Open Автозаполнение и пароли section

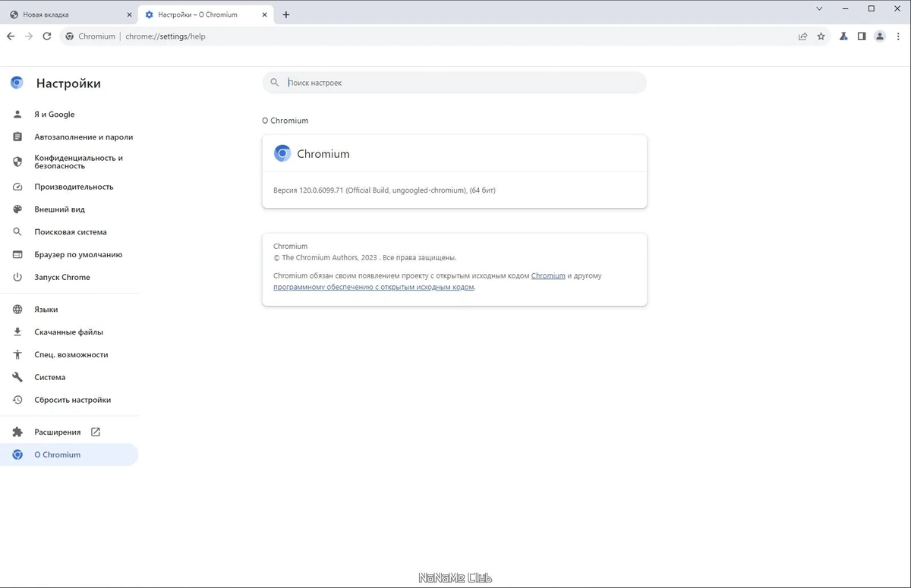point(69,137)
